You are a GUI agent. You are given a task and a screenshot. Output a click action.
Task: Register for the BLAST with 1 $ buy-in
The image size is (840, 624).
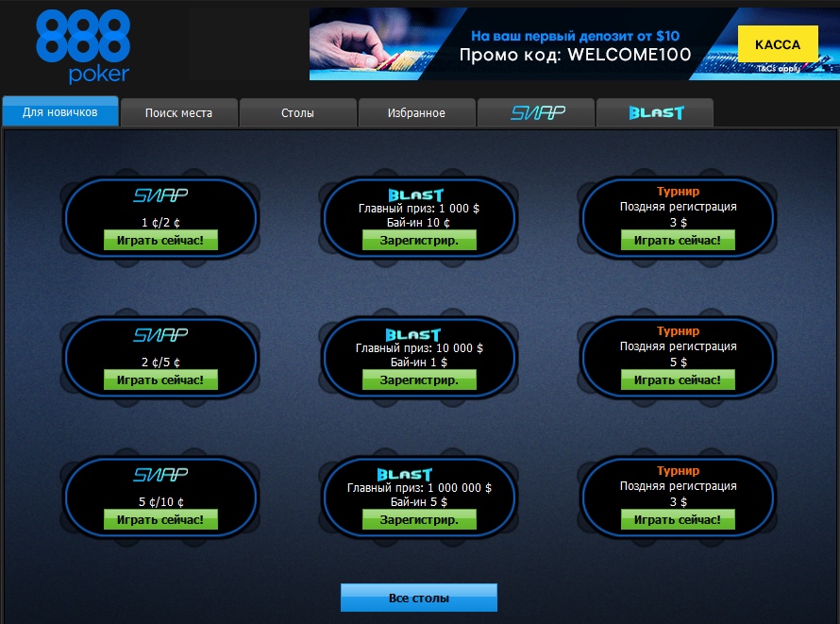pos(419,379)
